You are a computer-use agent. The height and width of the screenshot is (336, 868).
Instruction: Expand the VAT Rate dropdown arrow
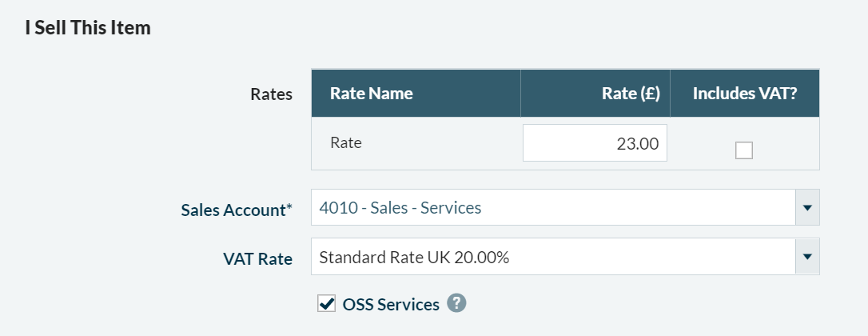[807, 258]
